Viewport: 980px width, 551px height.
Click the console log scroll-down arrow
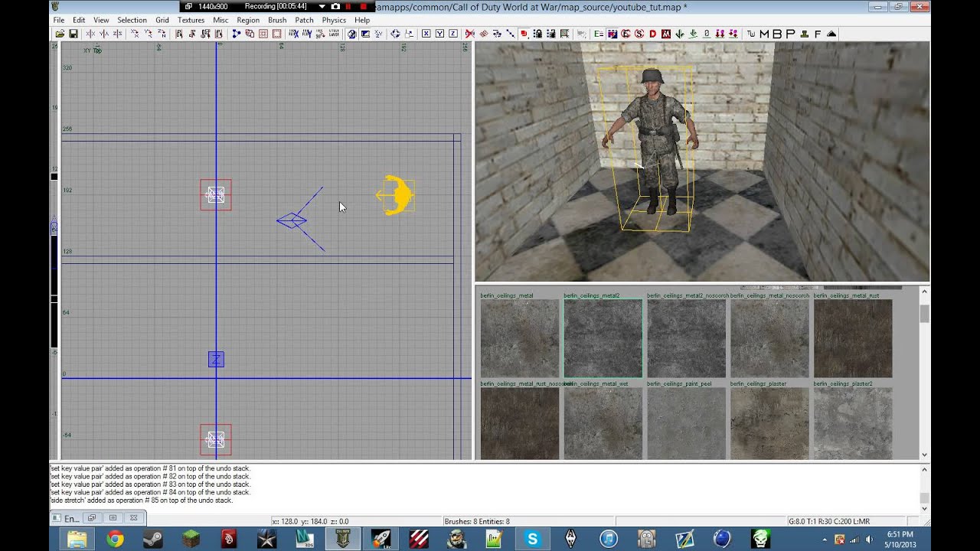tap(924, 508)
